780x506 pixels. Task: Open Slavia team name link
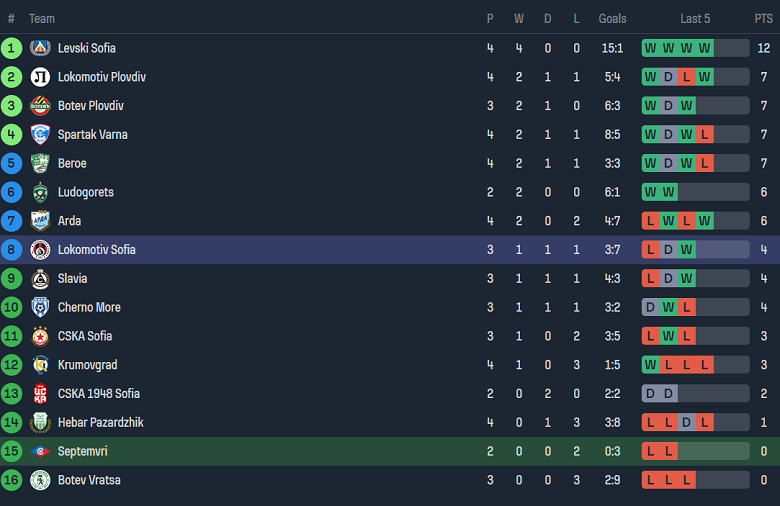tap(72, 278)
